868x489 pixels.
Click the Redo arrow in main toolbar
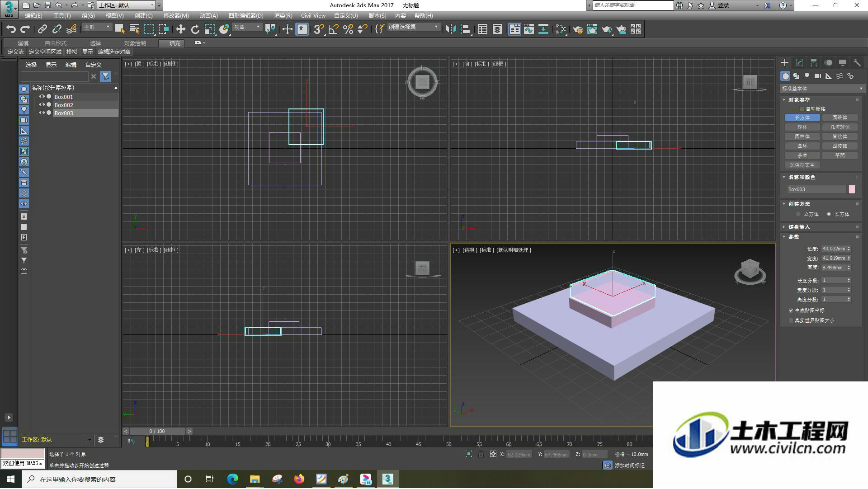coord(25,29)
